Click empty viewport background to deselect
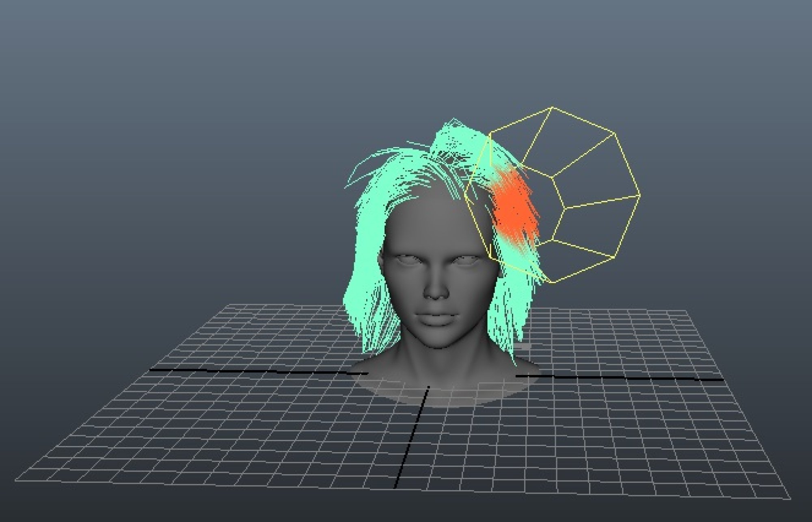Screen dimensions: 812x522 click(162, 122)
